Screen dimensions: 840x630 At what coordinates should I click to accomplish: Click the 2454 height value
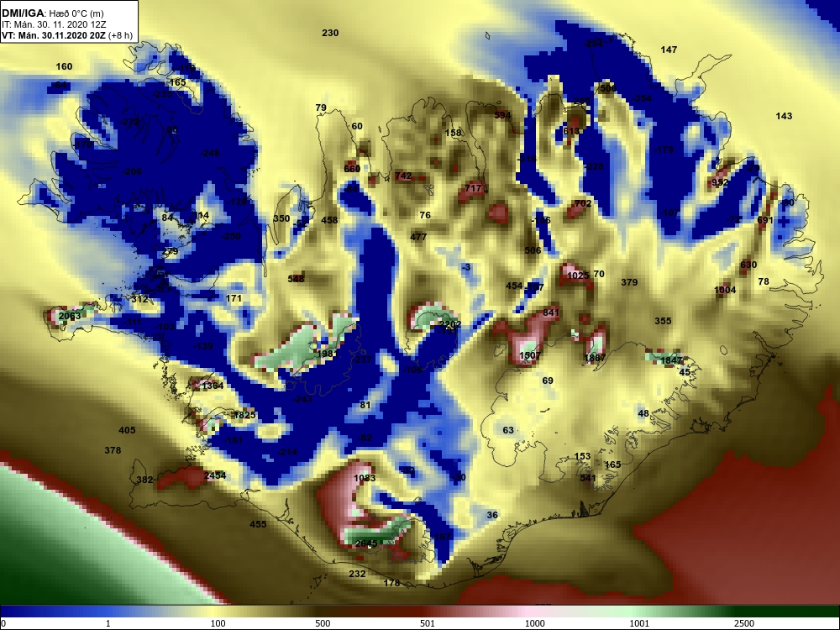point(215,475)
